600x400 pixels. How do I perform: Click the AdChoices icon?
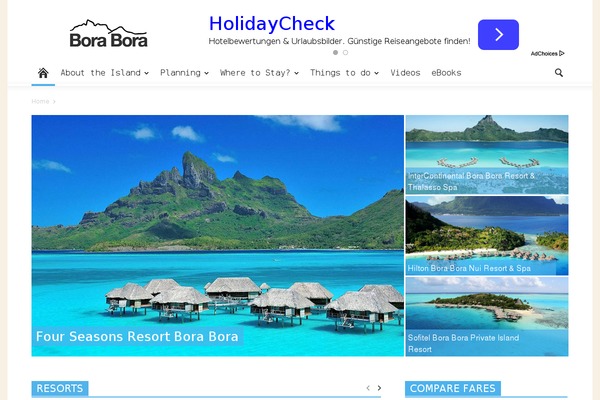coord(548,53)
